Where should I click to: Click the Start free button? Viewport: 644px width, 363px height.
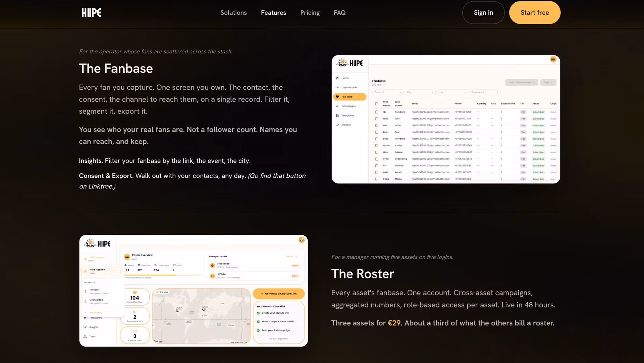tap(535, 12)
